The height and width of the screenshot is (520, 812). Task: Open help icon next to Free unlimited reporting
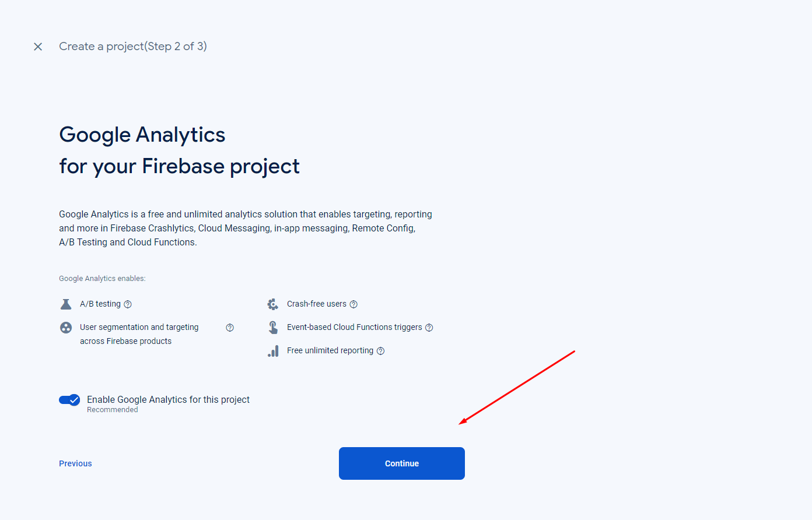pyautogui.click(x=381, y=351)
